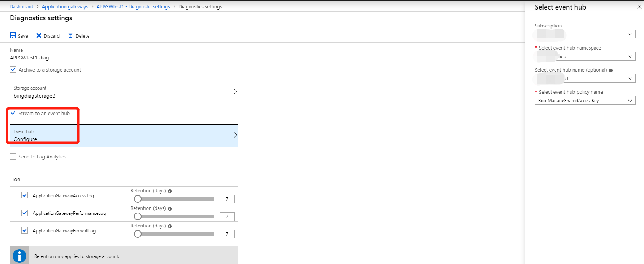Click the ApplicationGatewayPerformanceLog retention days field

(x=227, y=217)
